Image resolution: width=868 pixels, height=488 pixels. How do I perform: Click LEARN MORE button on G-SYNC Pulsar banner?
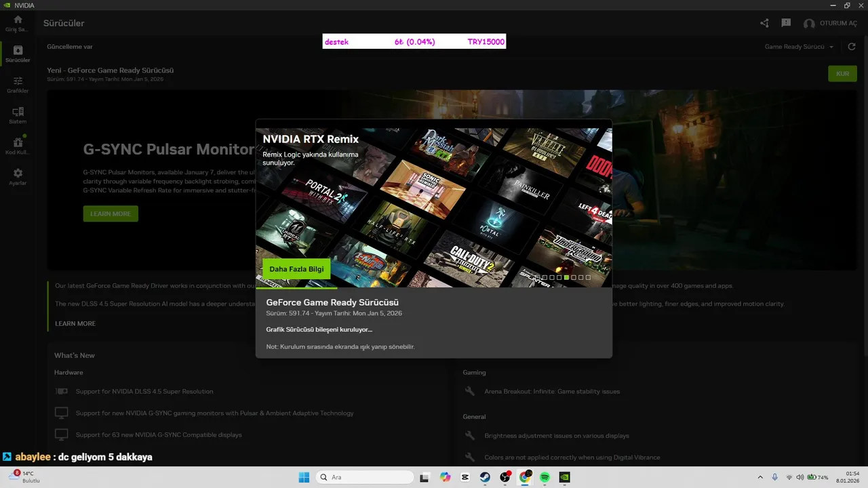point(111,213)
